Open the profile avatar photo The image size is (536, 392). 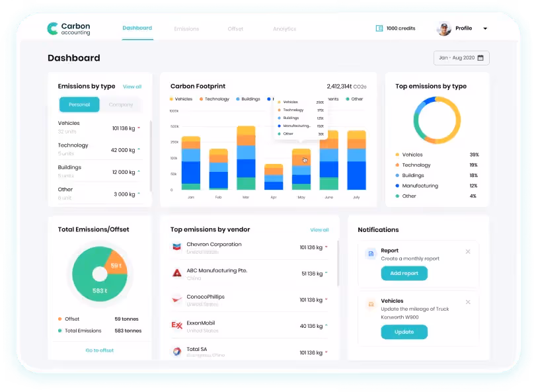(444, 28)
